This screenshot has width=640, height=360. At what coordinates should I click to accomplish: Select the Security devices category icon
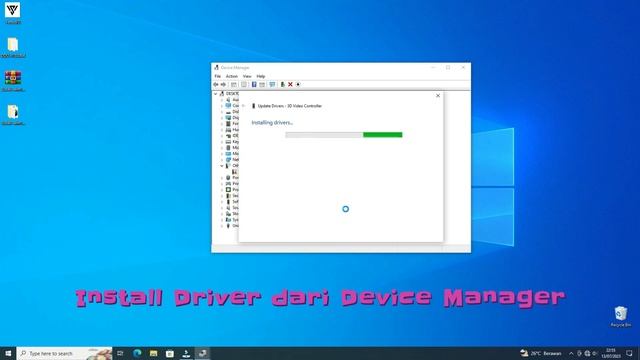click(x=229, y=196)
